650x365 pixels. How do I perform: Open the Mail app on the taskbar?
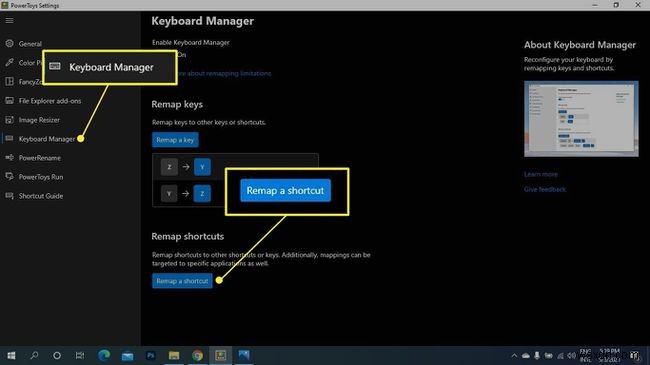(127, 355)
